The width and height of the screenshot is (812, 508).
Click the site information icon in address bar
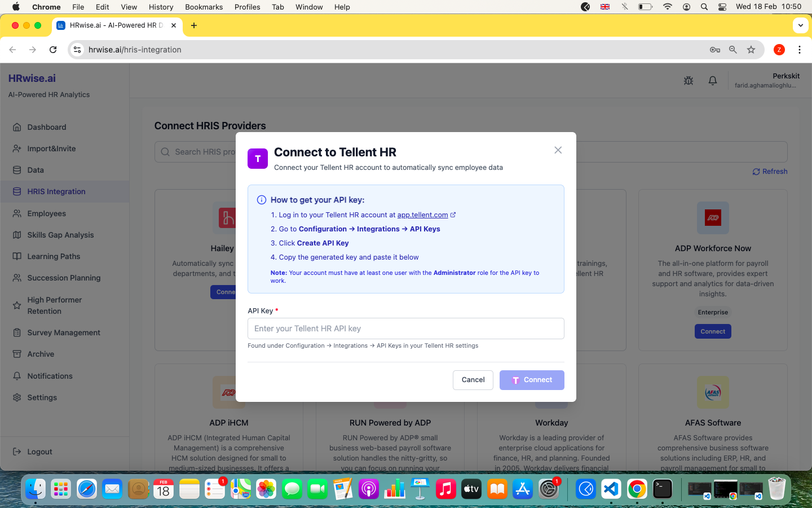pyautogui.click(x=78, y=50)
